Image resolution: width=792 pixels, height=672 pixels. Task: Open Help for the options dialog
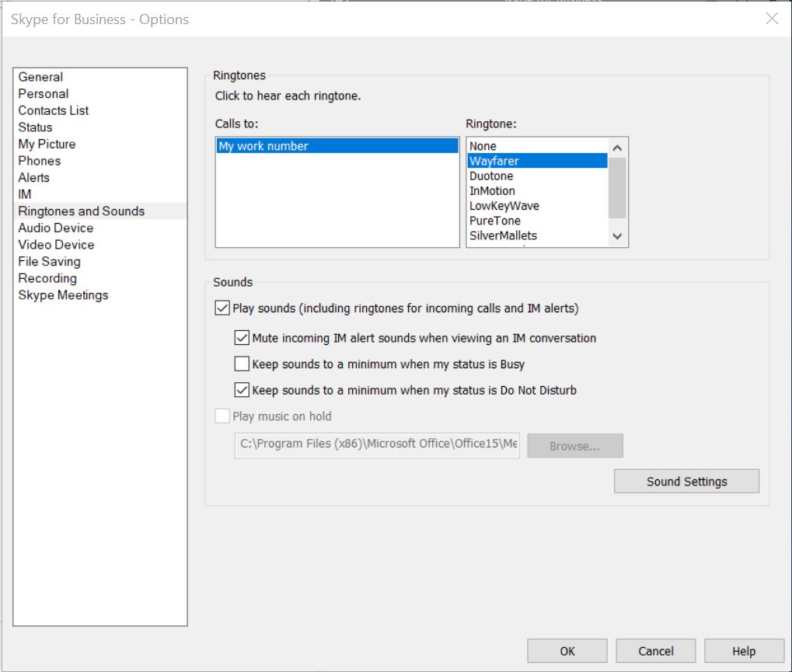[744, 651]
